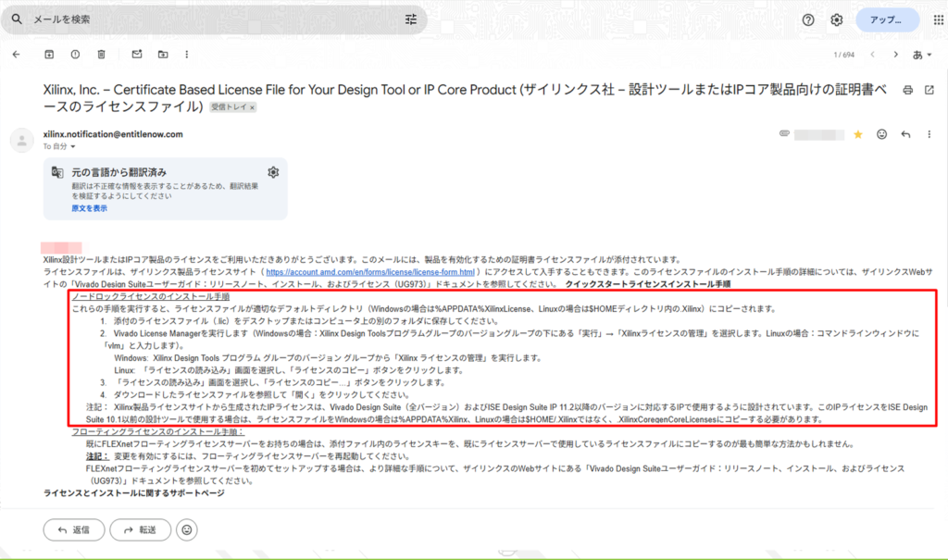Delete email with trash icon

[102, 55]
